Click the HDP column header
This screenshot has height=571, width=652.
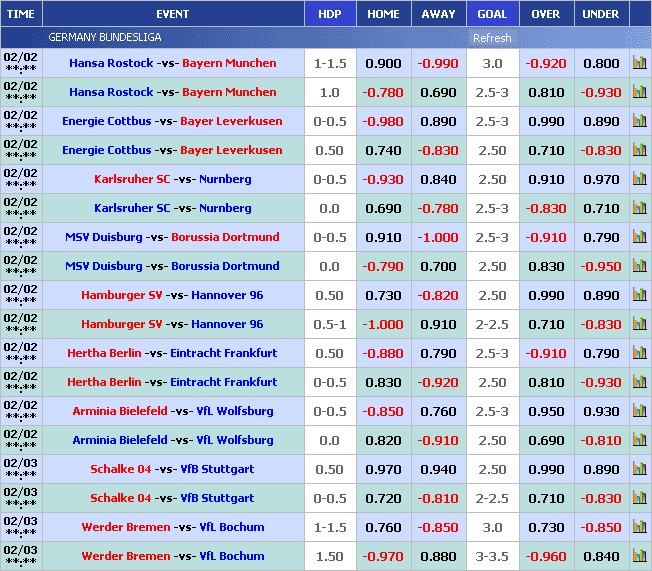click(329, 14)
